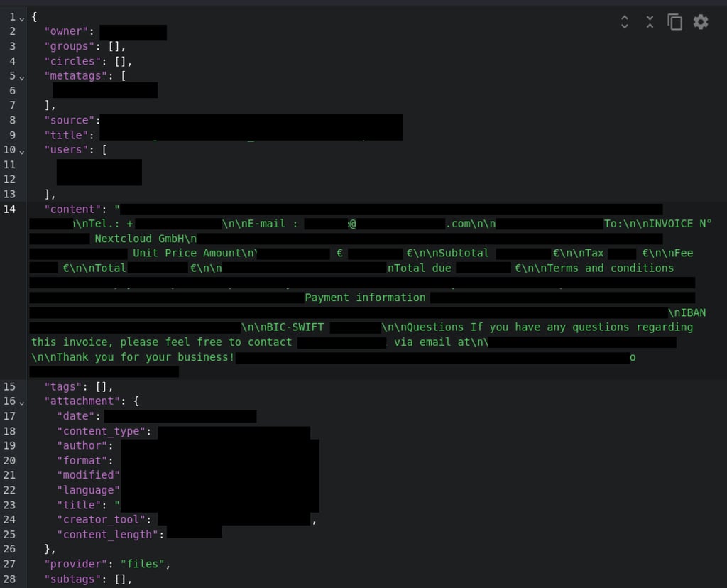Collapse the attachment object fold arrow

pyautogui.click(x=22, y=403)
